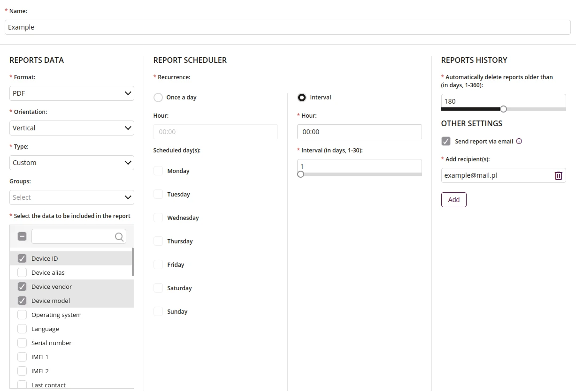Click the REPORTS HISTORY heading
The image size is (576, 392).
point(474,60)
